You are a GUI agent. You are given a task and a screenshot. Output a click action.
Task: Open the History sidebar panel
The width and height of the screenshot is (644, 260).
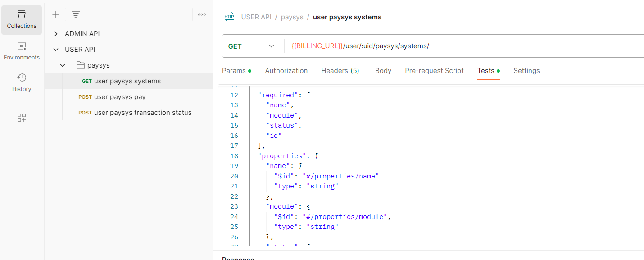(x=22, y=83)
